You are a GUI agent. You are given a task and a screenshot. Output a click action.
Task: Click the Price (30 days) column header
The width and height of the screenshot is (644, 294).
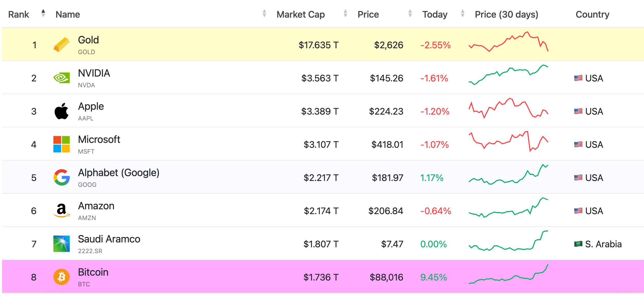click(x=506, y=14)
